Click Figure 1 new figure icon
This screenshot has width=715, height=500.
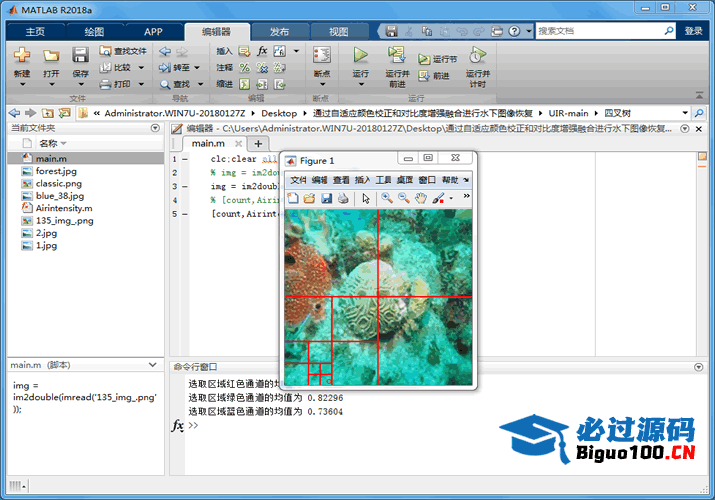point(293,198)
